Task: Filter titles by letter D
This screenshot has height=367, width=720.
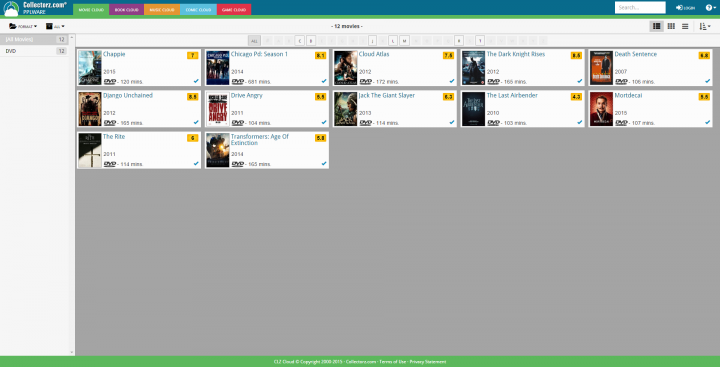Action: tap(311, 41)
